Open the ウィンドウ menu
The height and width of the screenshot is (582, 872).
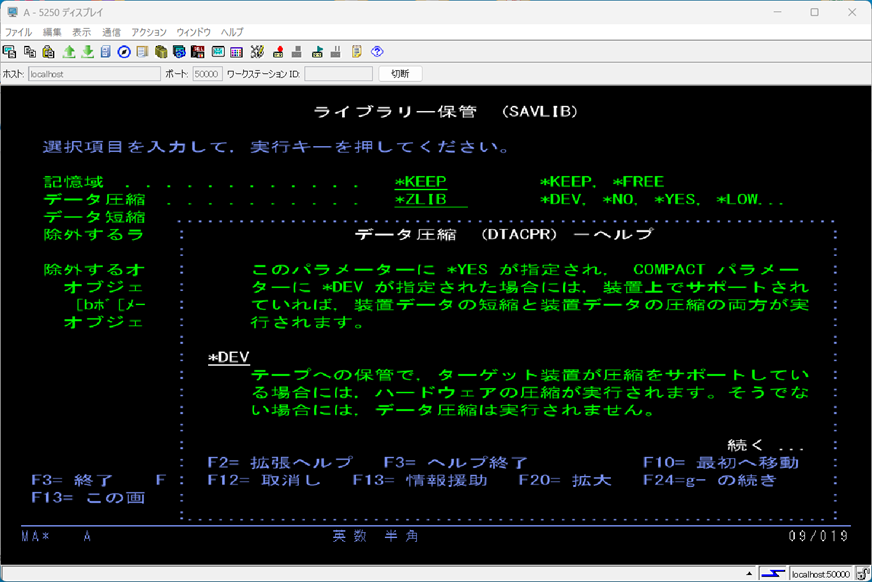(x=193, y=32)
